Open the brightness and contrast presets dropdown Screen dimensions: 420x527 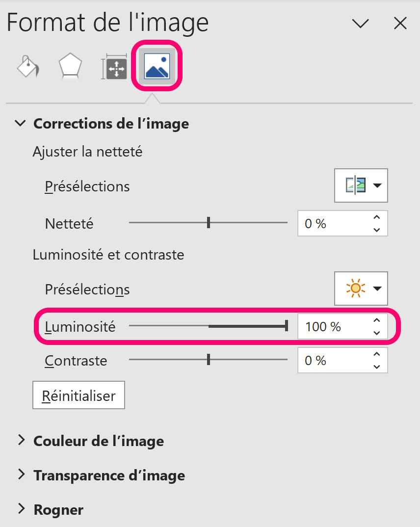(361, 289)
